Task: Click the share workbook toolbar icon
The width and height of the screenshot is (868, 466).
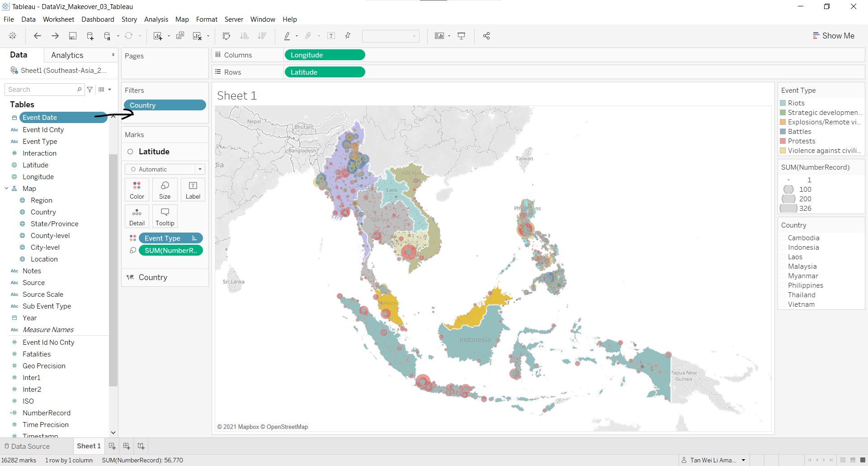Action: 486,36
